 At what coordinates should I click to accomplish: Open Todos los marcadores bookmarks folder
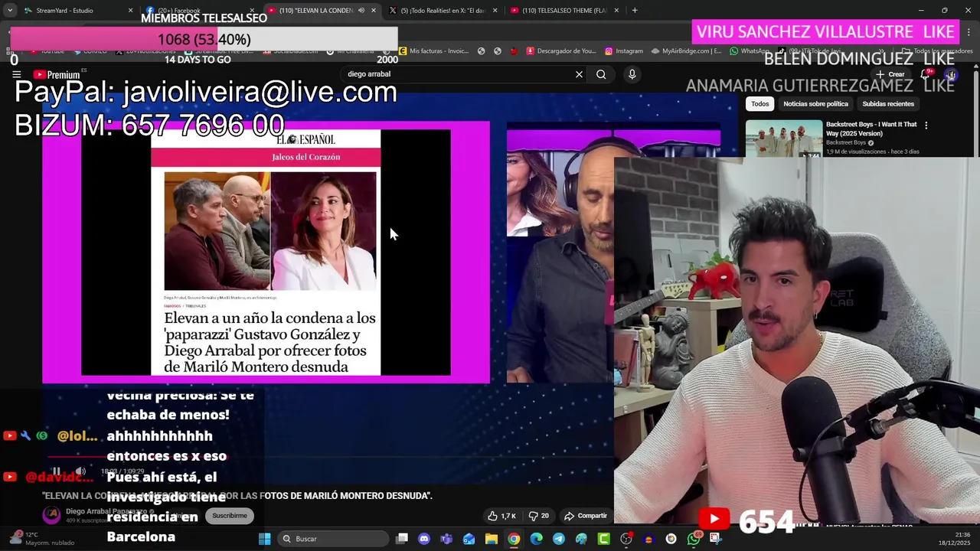pyautogui.click(x=938, y=51)
